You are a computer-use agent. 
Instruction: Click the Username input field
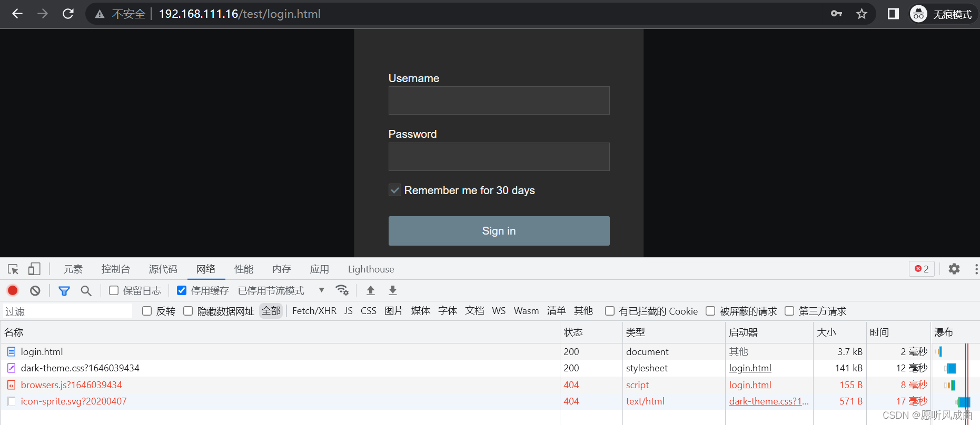click(x=499, y=100)
